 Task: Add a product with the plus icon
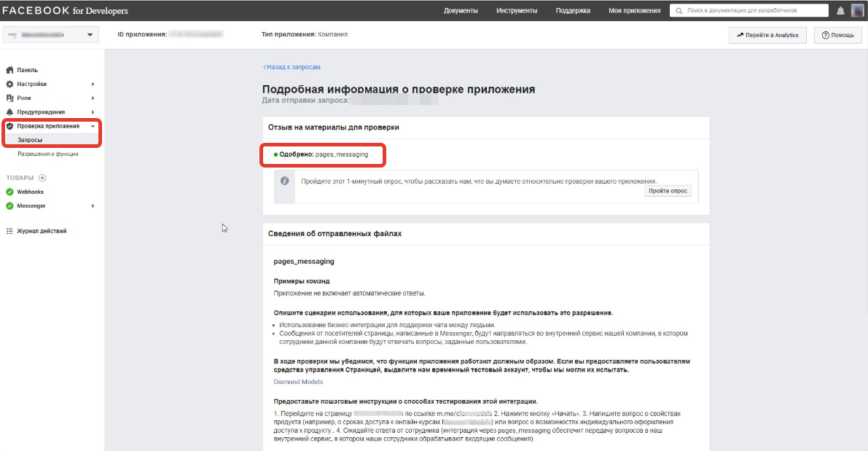[42, 178]
